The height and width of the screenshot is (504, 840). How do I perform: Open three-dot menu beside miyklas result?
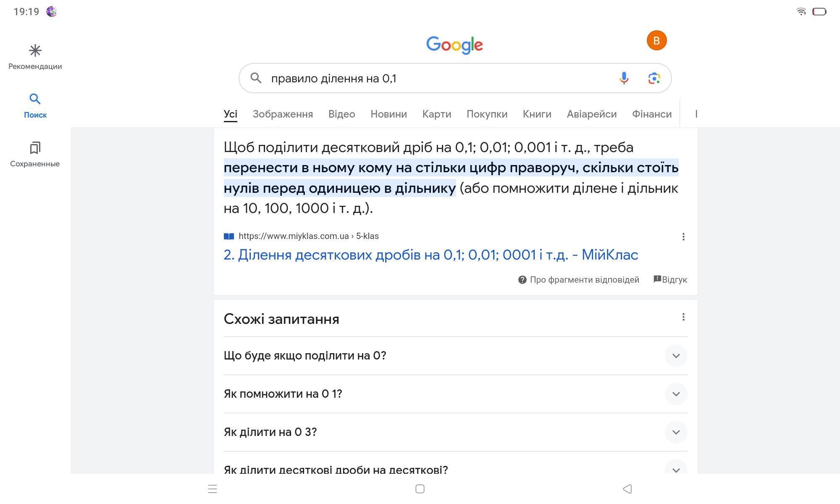[x=683, y=237]
